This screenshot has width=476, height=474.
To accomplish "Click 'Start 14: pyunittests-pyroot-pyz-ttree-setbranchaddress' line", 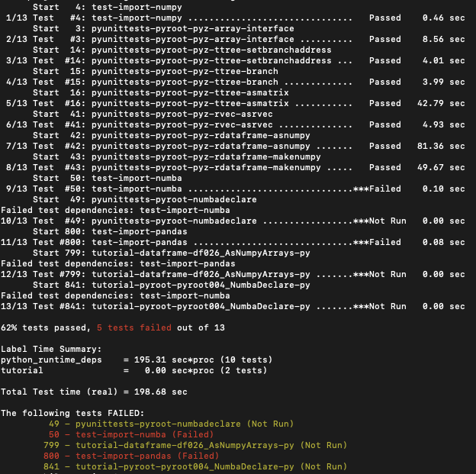I will (x=182, y=50).
